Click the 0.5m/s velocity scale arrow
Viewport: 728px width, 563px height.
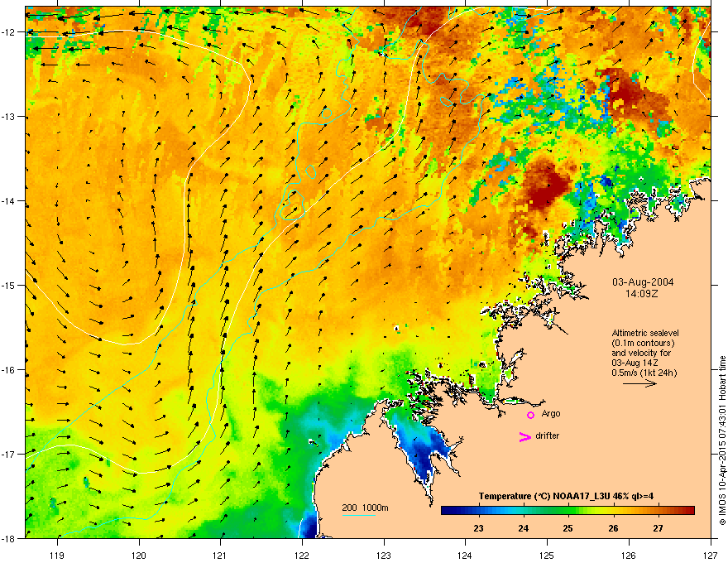(x=639, y=383)
